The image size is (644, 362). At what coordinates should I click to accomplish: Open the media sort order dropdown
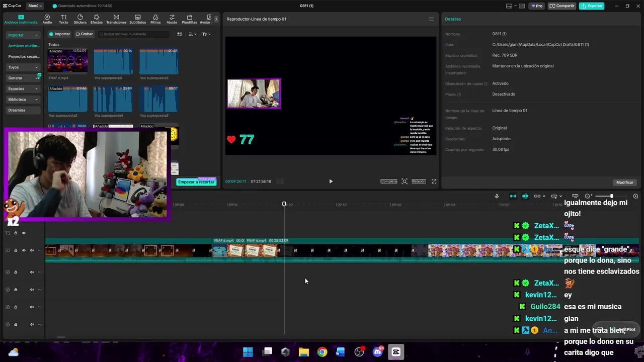click(192, 34)
